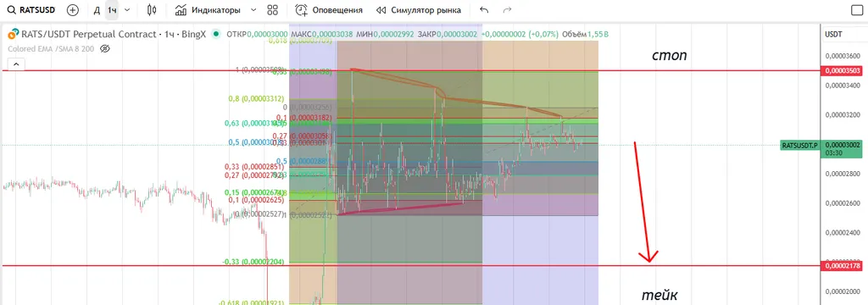Click the 0,00002800 price scale value

843,174
